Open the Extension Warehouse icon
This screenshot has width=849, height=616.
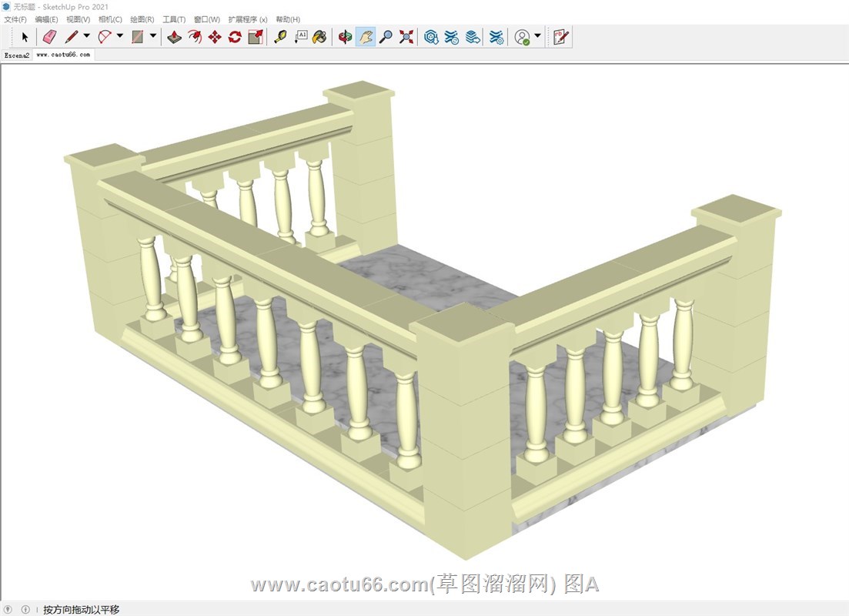452,37
